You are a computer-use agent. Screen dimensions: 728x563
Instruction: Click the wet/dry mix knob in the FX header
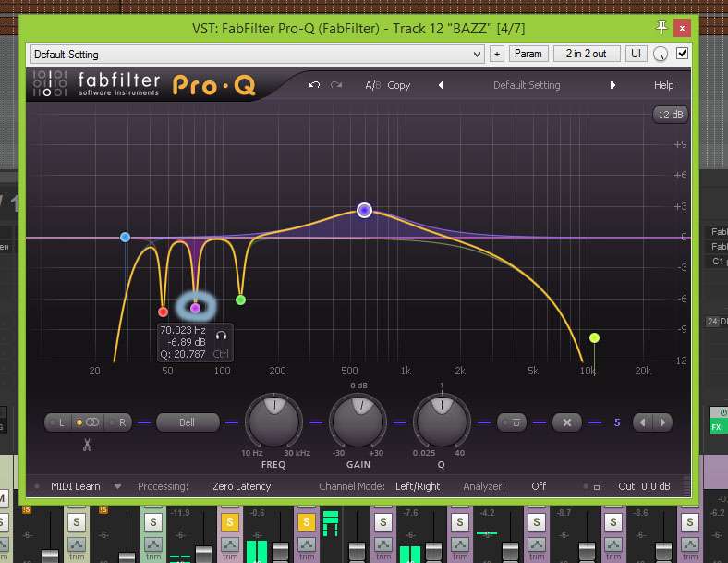pyautogui.click(x=661, y=54)
